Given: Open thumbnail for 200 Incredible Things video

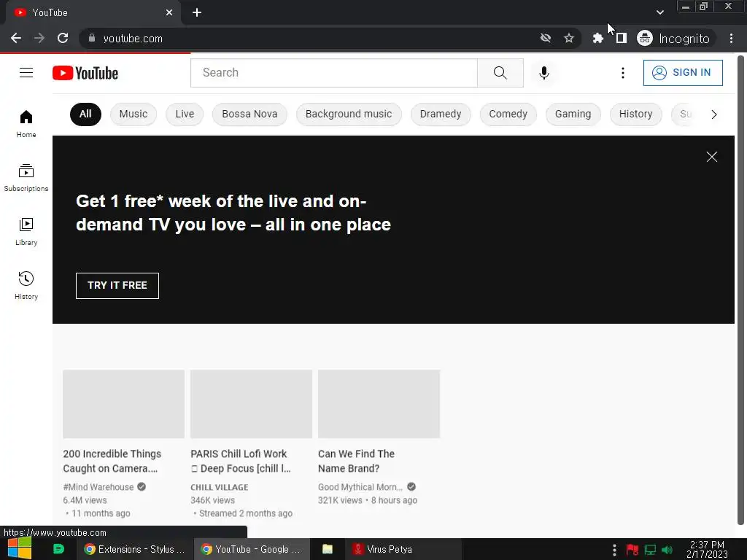Looking at the screenshot, I should point(123,404).
